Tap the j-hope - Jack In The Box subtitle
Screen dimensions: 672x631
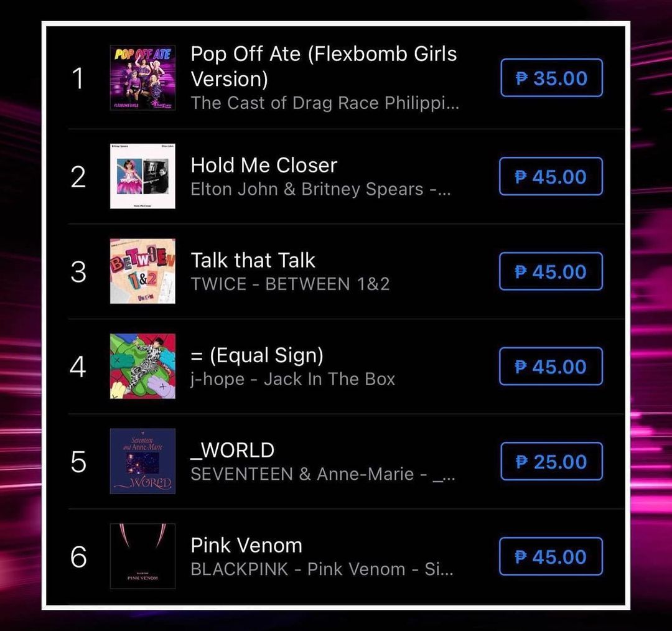tap(292, 379)
